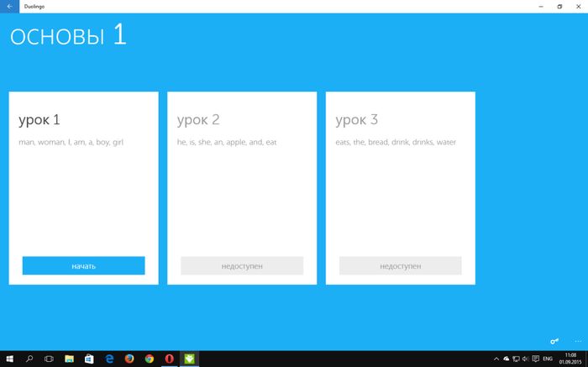Screen dimensions: 588x367
Task: Click the ОСНОВЫ 1 page title
Action: click(x=68, y=35)
